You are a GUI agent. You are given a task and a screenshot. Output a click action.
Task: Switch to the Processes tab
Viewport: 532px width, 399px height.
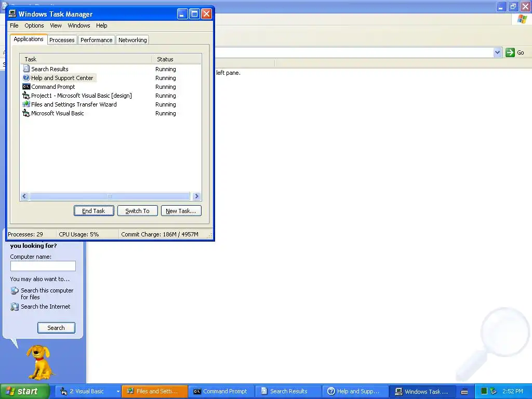62,39
